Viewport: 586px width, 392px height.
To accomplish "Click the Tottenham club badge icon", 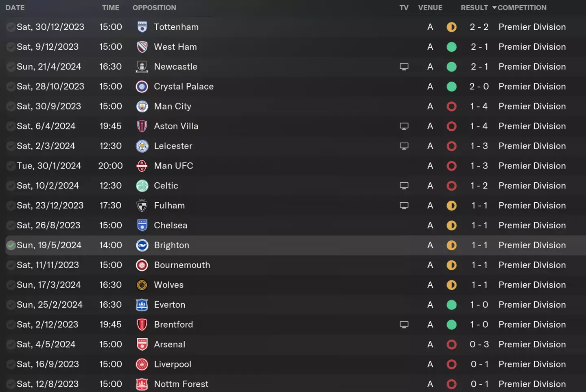I will coord(142,27).
